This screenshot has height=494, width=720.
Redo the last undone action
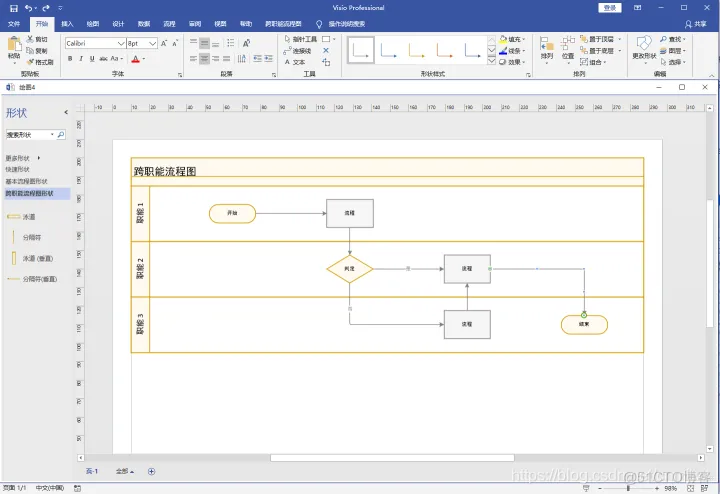pos(45,8)
